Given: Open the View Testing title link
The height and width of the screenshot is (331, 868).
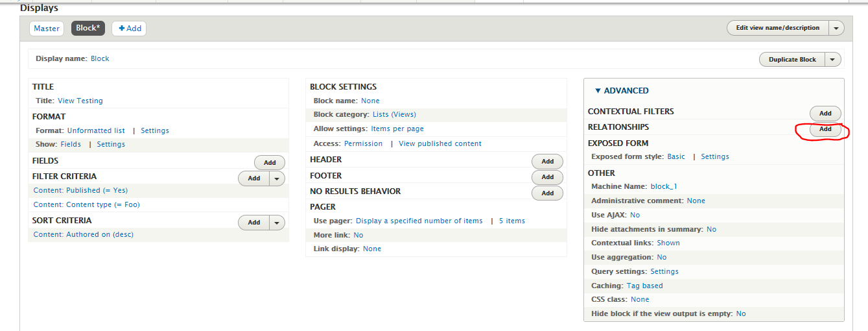Looking at the screenshot, I should point(80,101).
